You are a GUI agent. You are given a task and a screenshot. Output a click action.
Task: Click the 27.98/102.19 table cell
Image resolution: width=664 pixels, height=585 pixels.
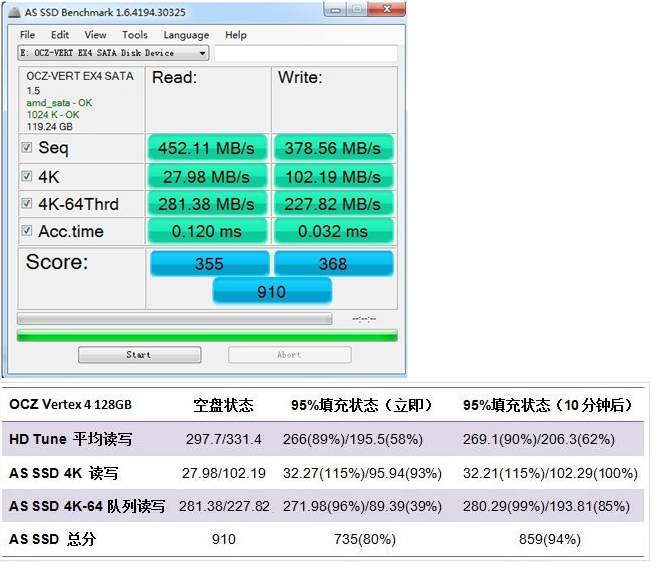[x=224, y=473]
